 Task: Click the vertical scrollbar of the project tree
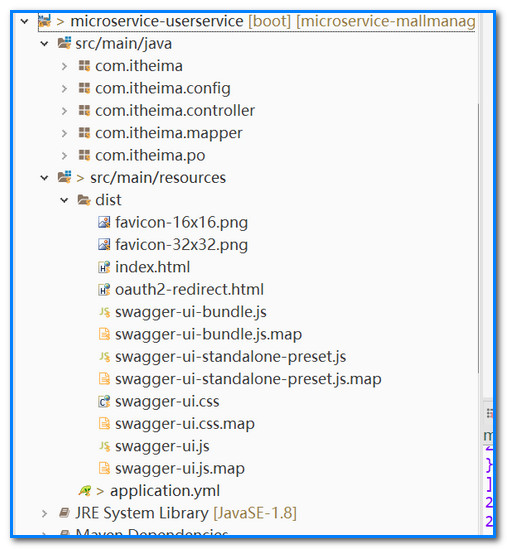[x=478, y=238]
